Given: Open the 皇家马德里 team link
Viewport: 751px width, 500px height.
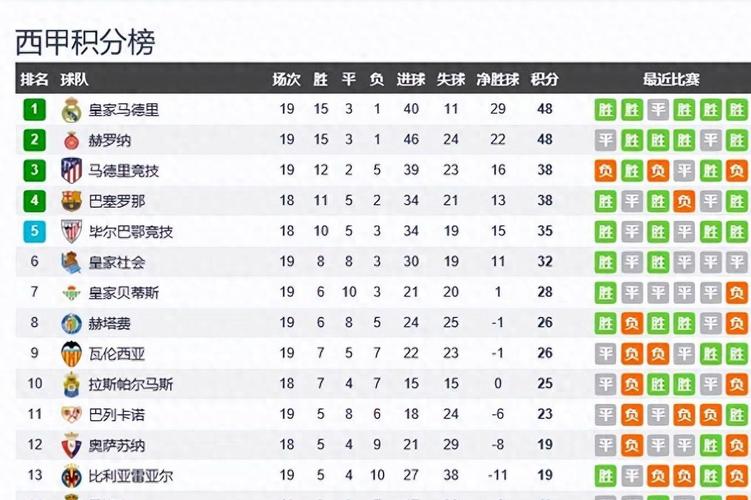Looking at the screenshot, I should tap(124, 110).
